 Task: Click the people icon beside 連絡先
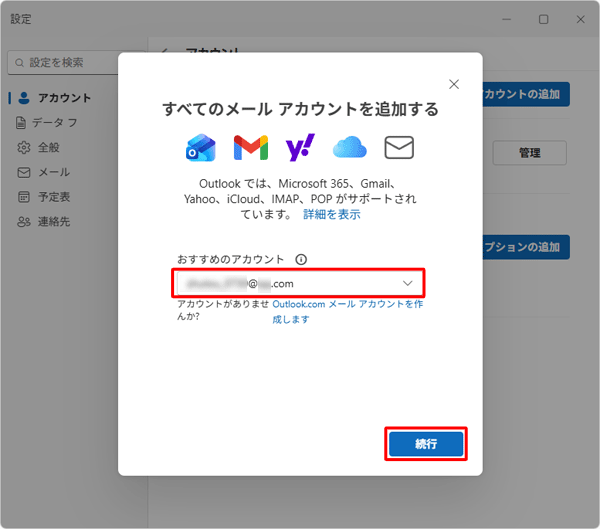24,222
